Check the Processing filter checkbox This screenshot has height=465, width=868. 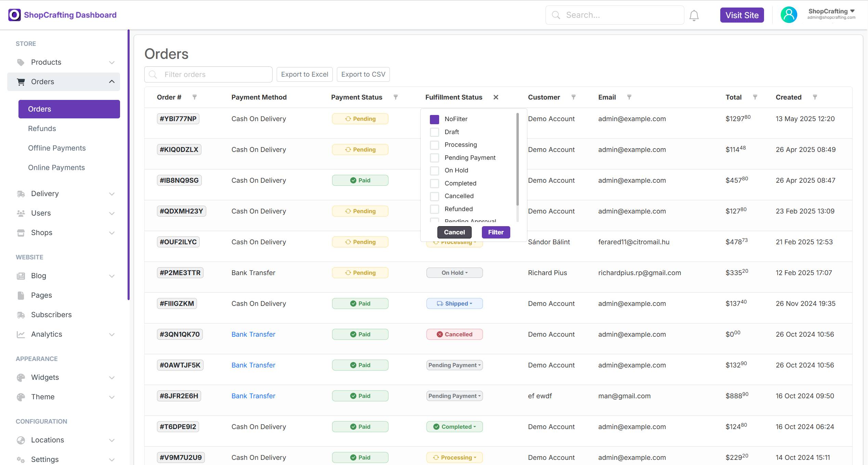(434, 145)
